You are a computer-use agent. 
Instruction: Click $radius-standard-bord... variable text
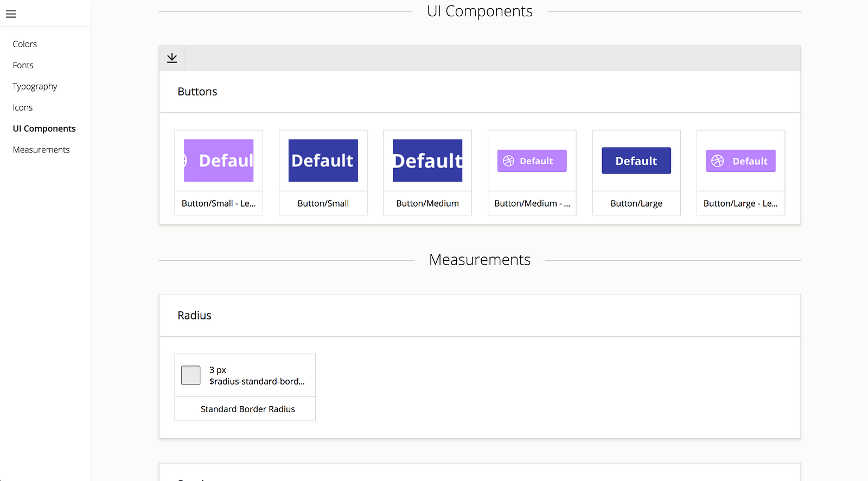coord(257,381)
